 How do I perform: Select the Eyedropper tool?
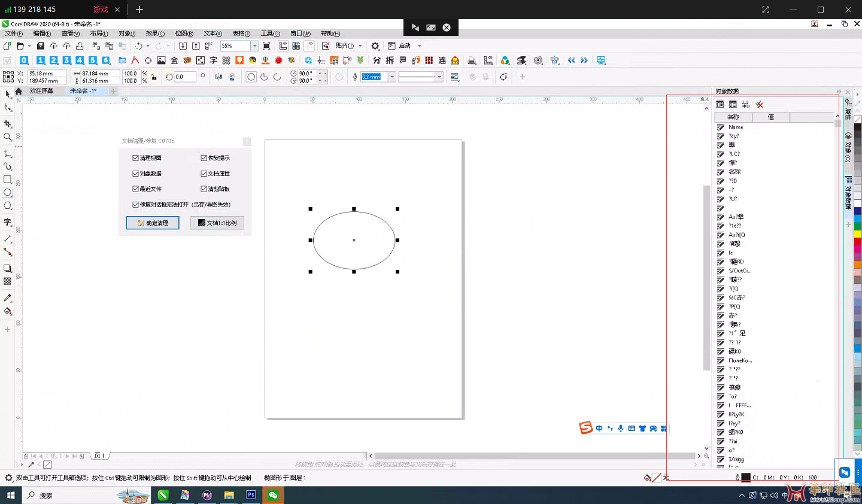pyautogui.click(x=8, y=298)
